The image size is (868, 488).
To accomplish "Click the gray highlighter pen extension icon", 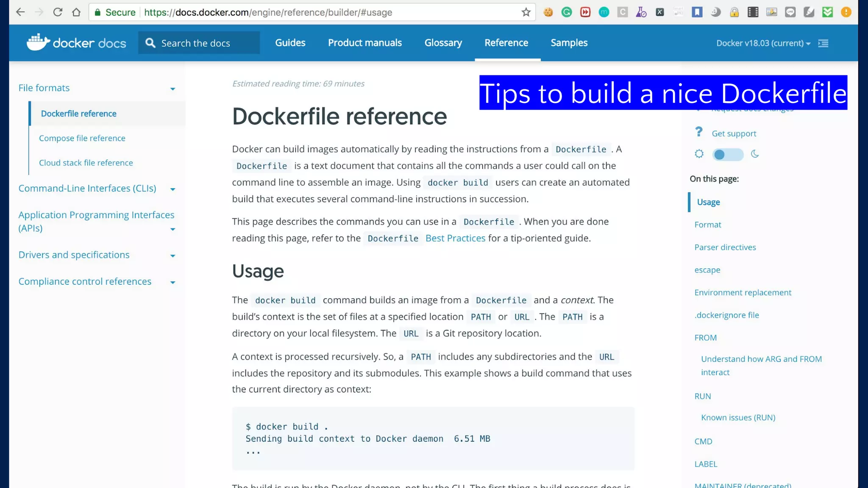I will click(809, 12).
